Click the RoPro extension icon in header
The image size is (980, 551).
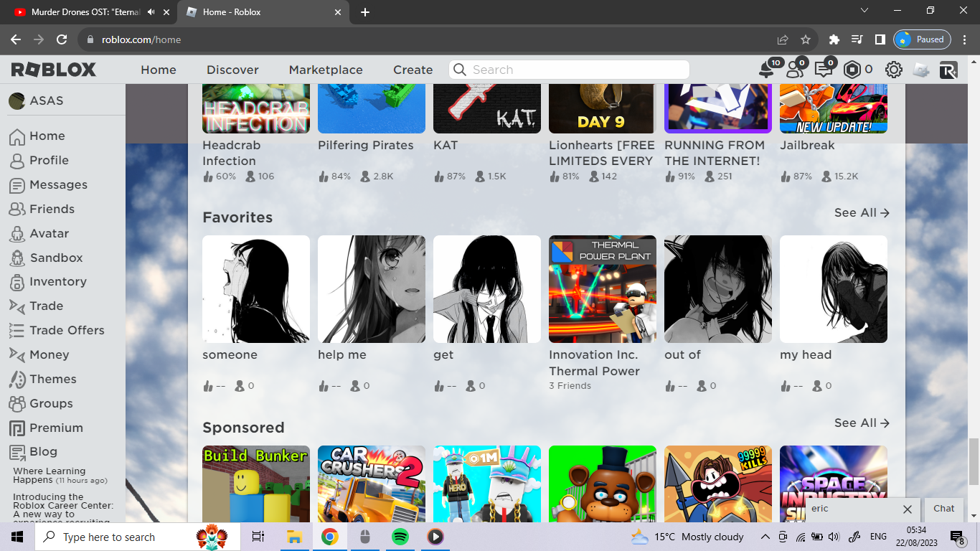pyautogui.click(x=948, y=70)
